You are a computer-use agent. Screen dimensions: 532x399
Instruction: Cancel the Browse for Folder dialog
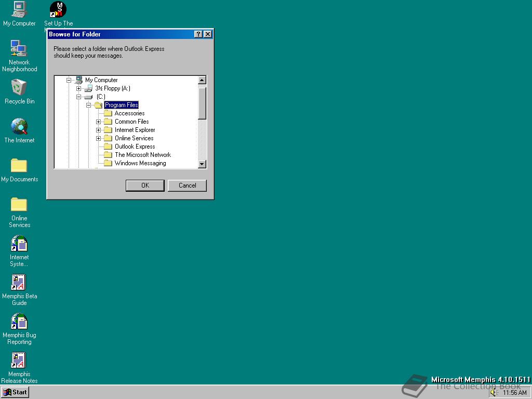click(187, 185)
